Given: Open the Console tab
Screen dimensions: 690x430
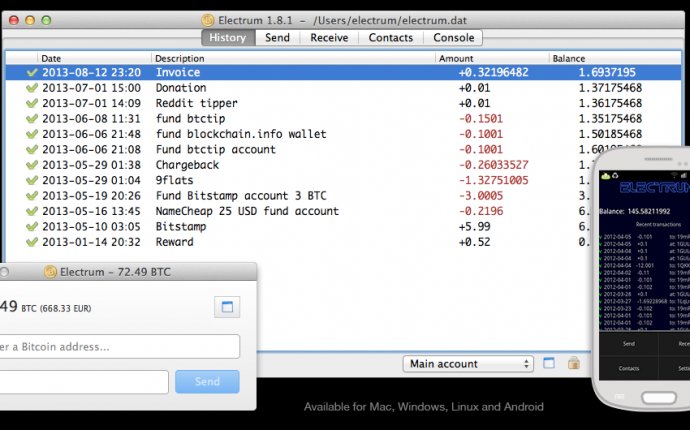Looking at the screenshot, I should click(x=453, y=38).
